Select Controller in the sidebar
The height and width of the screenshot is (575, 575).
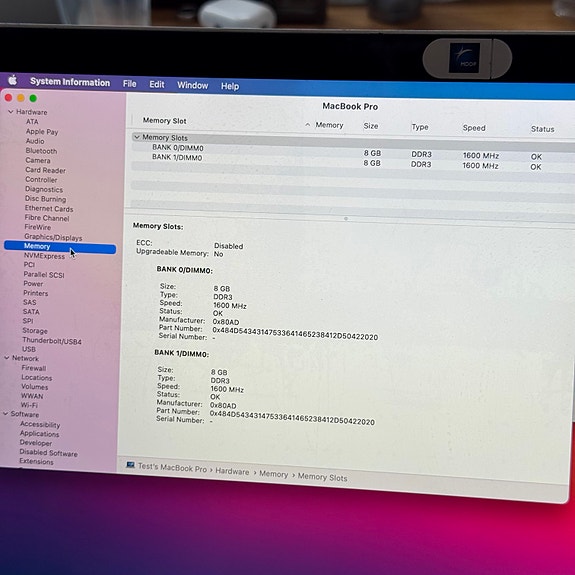pos(41,180)
